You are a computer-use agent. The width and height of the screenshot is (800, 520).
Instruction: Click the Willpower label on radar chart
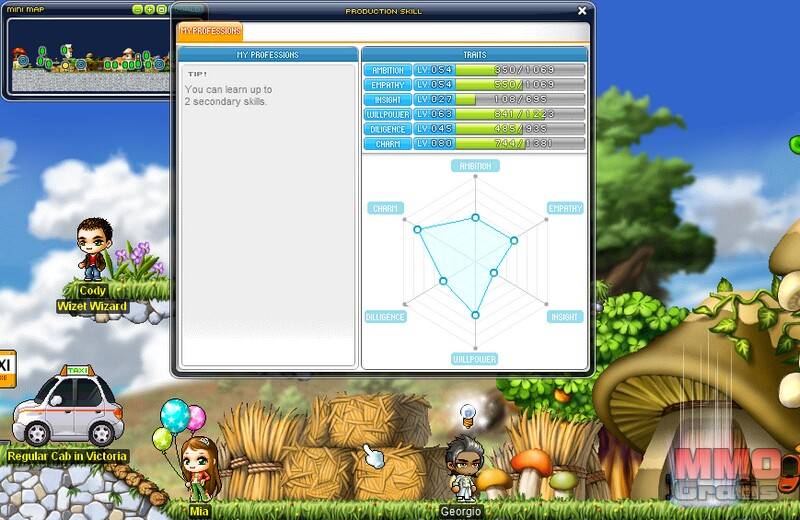[474, 358]
